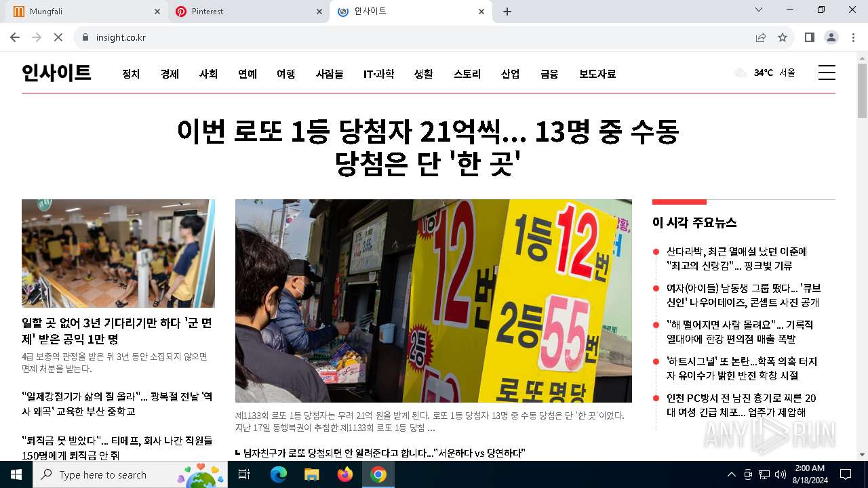Read the 하트시그널 유이수 news item
868x488 pixels.
click(742, 368)
